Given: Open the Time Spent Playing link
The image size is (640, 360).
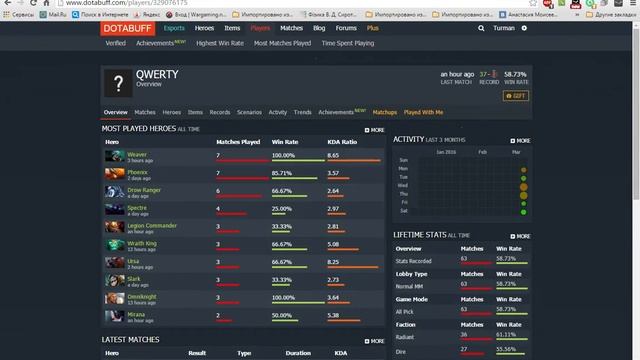Looking at the screenshot, I should click(348, 43).
